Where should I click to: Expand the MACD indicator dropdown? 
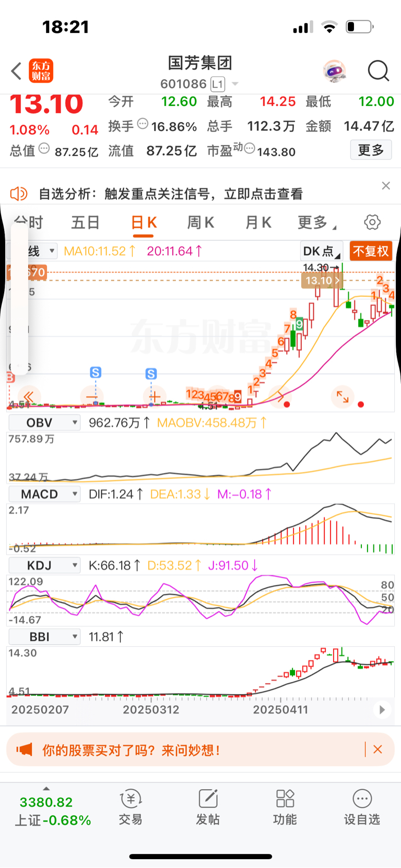[x=45, y=494]
